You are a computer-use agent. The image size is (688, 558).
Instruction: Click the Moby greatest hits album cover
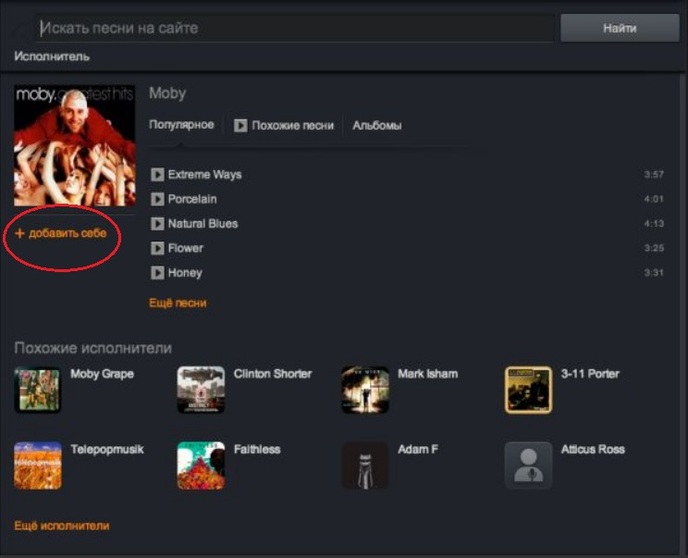75,145
